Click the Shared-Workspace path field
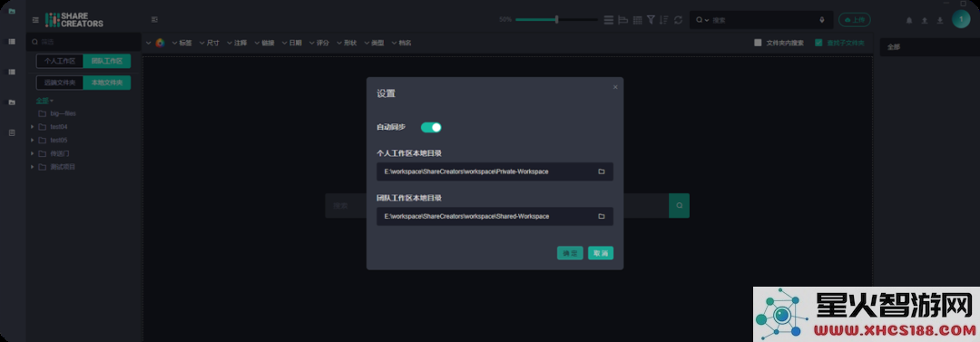Image resolution: width=980 pixels, height=342 pixels. click(x=495, y=216)
